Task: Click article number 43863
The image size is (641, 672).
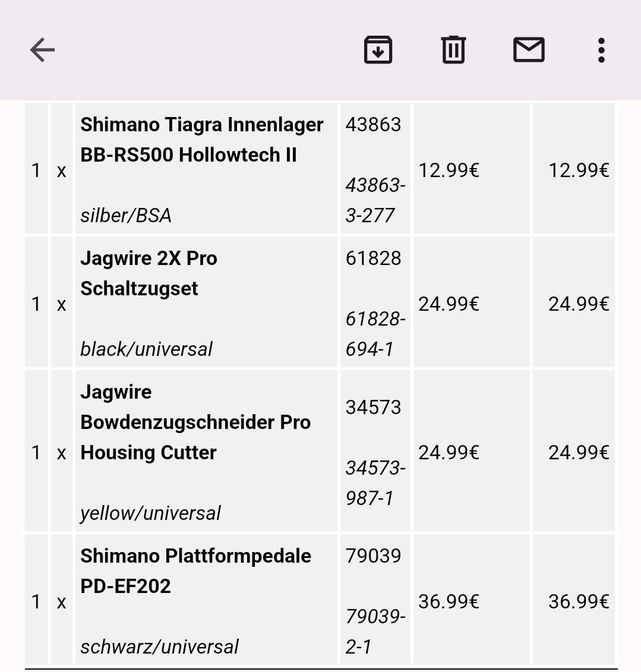Action: (x=373, y=125)
